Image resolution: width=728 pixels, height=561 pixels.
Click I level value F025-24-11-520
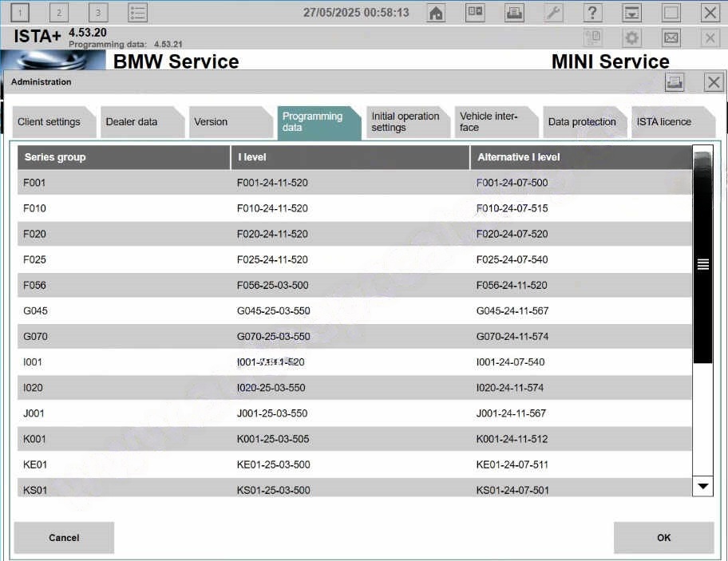(x=272, y=259)
